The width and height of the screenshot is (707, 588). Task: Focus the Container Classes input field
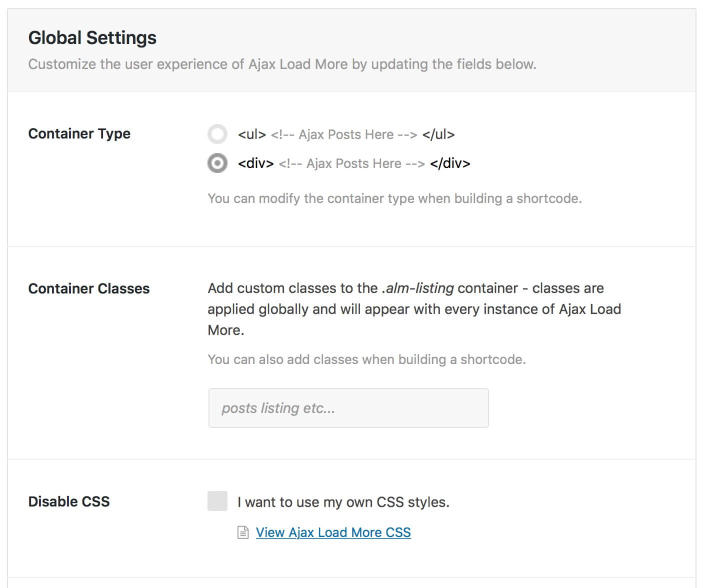[348, 408]
